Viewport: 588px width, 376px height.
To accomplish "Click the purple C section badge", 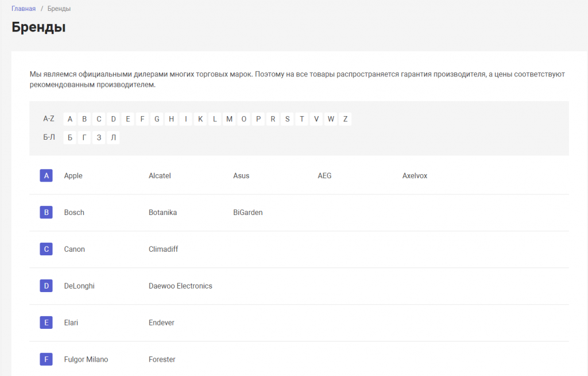I will 46,249.
